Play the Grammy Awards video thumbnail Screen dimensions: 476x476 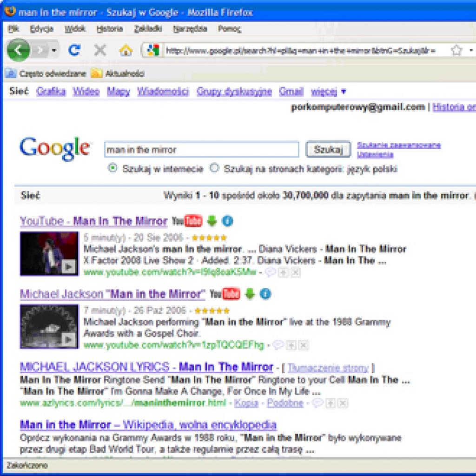(x=49, y=326)
